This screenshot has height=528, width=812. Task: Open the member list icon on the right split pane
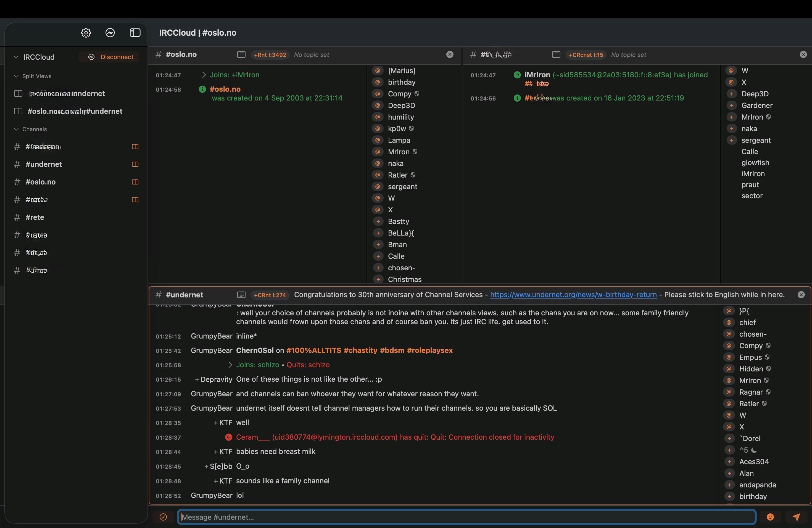[556, 55]
